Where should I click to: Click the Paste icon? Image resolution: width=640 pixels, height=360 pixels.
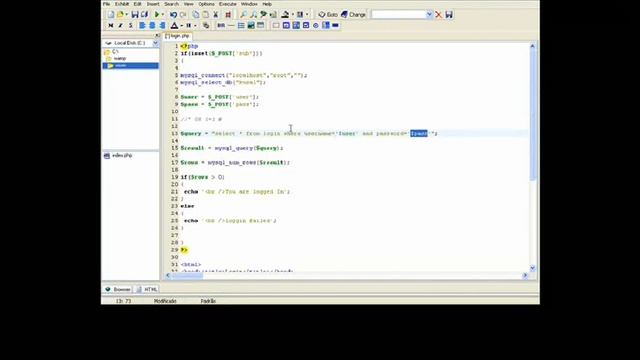pyautogui.click(x=206, y=15)
